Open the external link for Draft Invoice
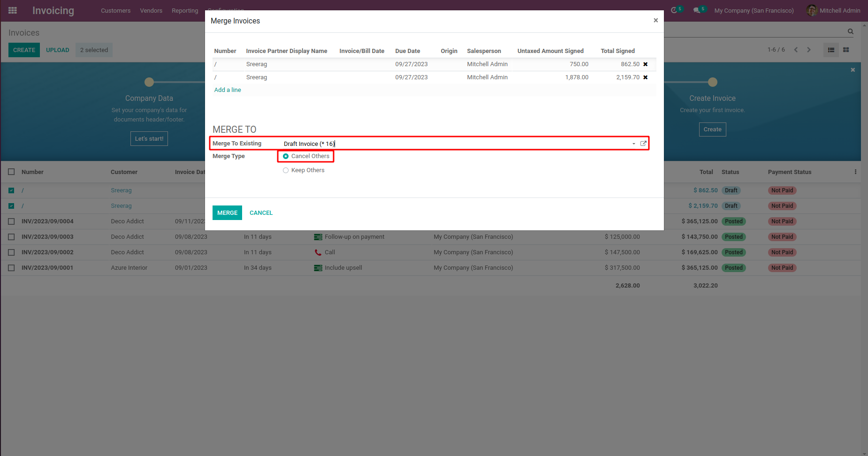The height and width of the screenshot is (456, 868). coord(643,144)
